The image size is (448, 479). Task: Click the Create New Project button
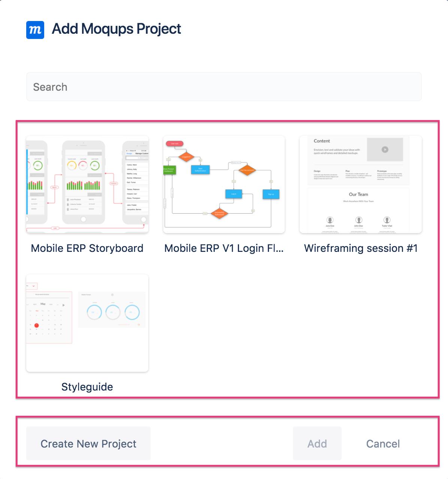click(x=88, y=444)
